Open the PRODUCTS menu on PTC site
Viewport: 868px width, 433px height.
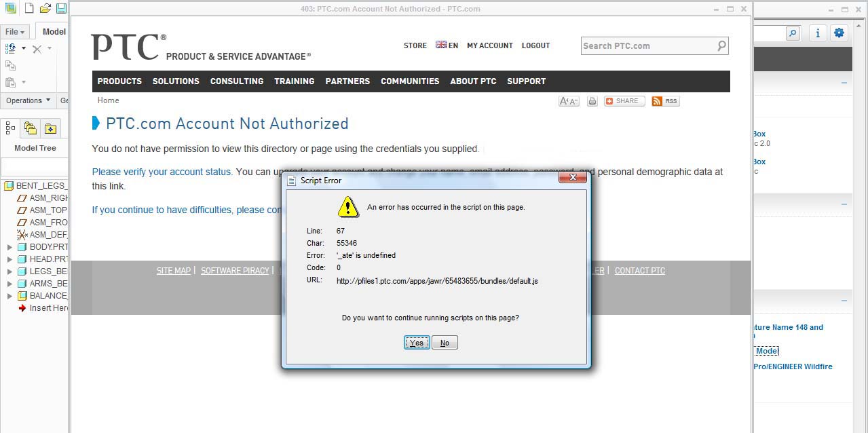(119, 81)
